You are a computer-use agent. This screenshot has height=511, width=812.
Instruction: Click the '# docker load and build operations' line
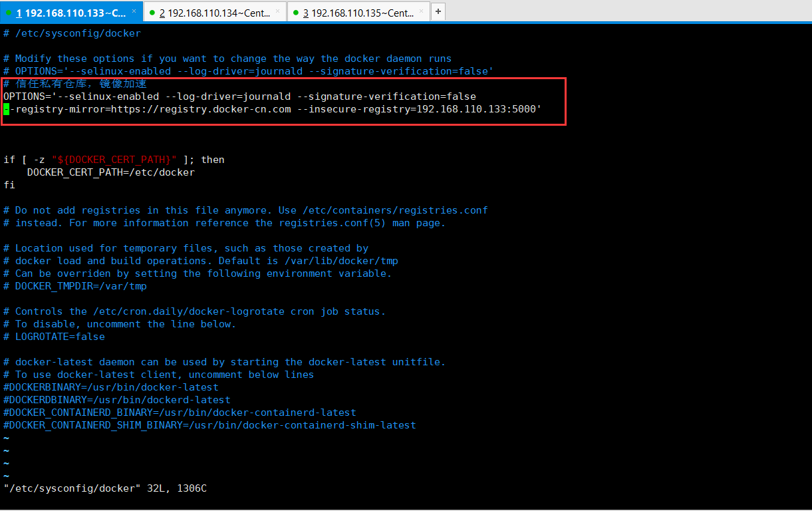(201, 261)
